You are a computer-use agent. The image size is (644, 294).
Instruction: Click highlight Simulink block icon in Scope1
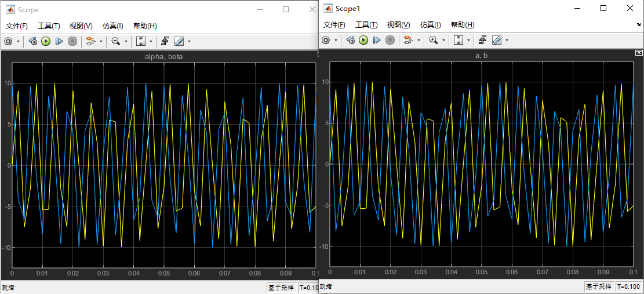(x=408, y=40)
